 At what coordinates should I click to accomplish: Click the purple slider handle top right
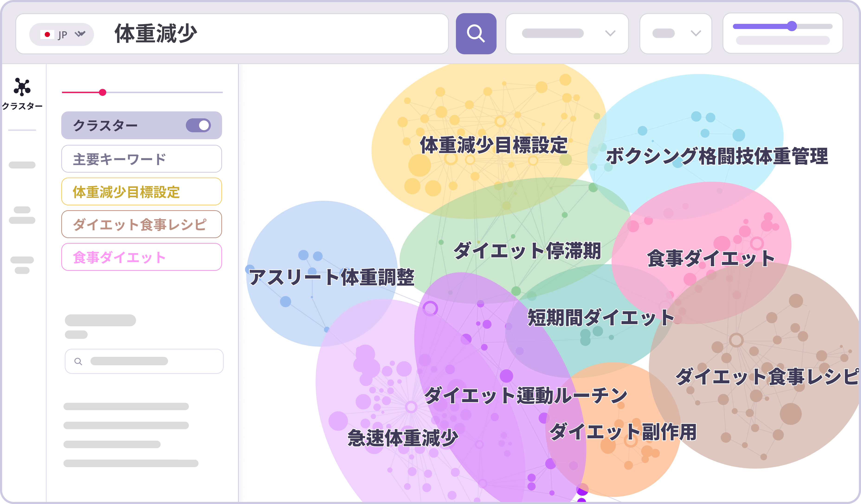pyautogui.click(x=792, y=26)
